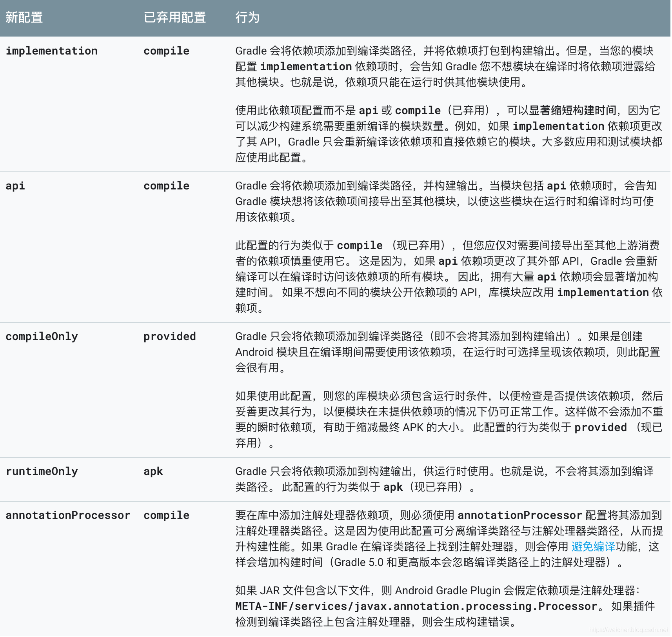Select the runtimeOnly configuration cell

pyautogui.click(x=42, y=471)
